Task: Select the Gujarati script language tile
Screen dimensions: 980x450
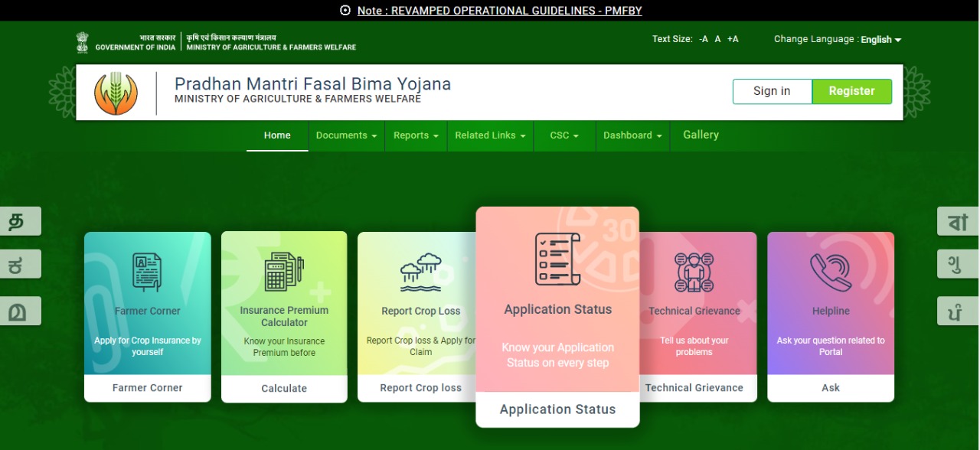Action: (959, 266)
